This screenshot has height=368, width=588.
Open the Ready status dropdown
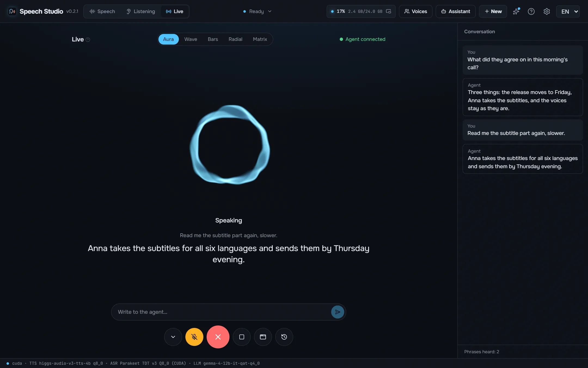click(257, 11)
